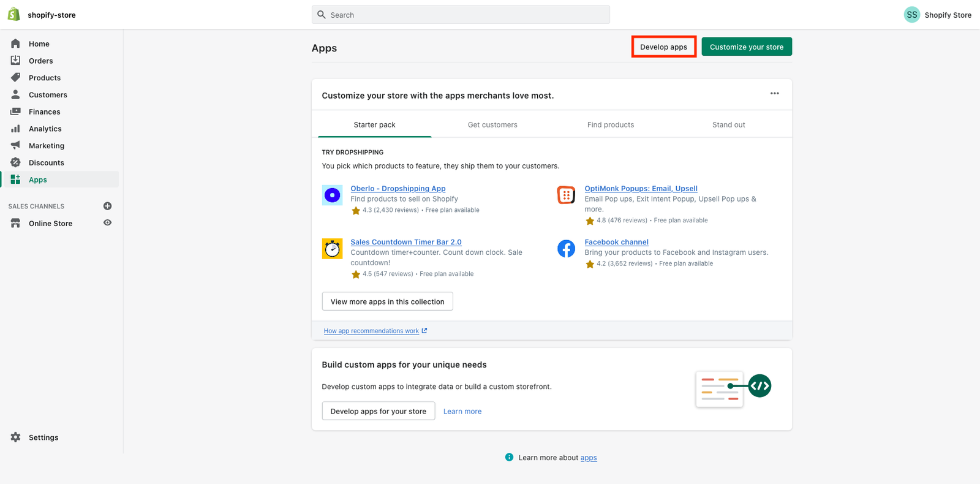Click the OptiMonk Popups app icon

tap(566, 195)
